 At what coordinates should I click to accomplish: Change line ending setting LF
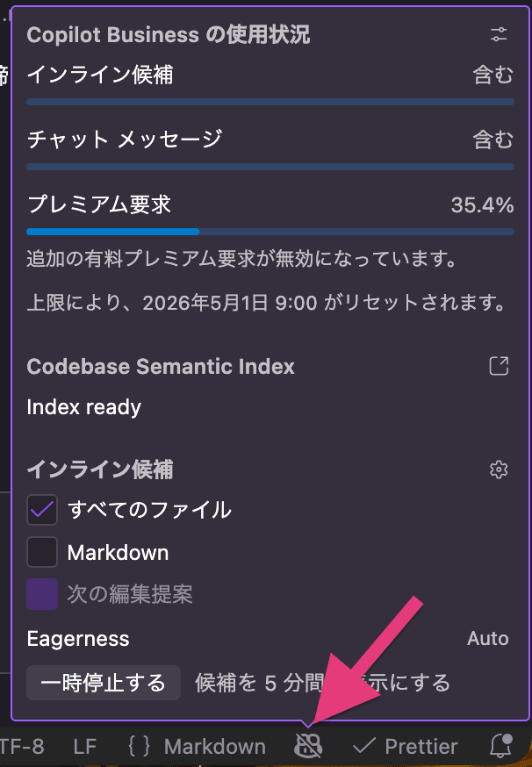click(83, 745)
